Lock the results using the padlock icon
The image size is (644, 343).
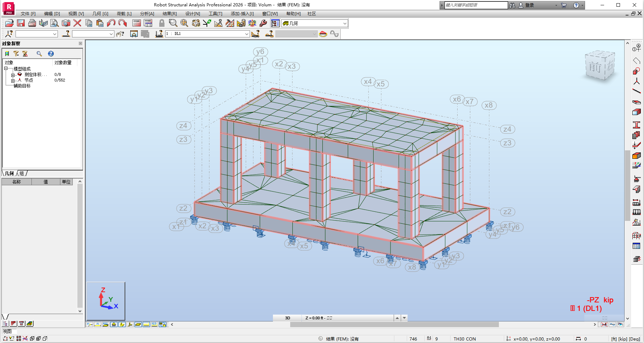(x=162, y=23)
